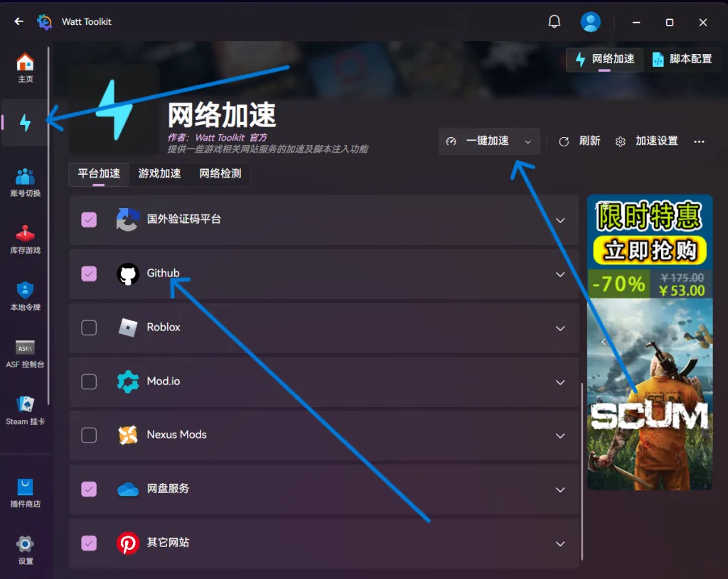Switch to the 网络检测 tab
This screenshot has height=579, width=728.
click(x=220, y=174)
